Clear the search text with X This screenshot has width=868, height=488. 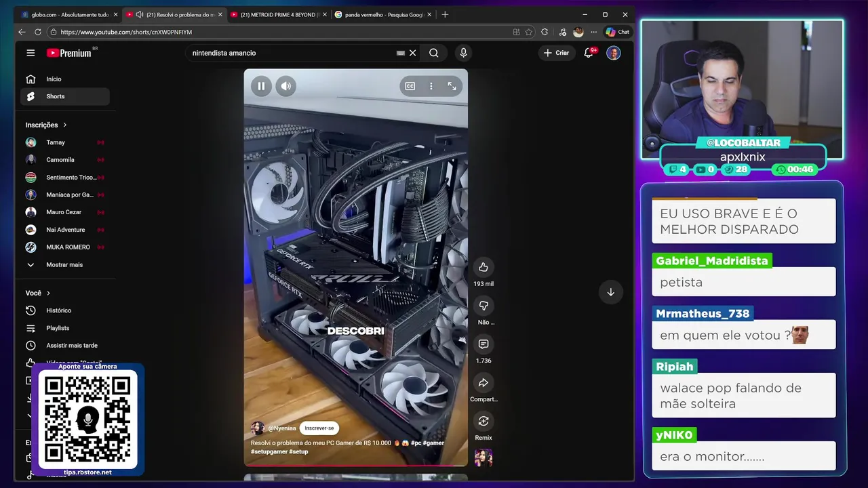click(x=412, y=53)
